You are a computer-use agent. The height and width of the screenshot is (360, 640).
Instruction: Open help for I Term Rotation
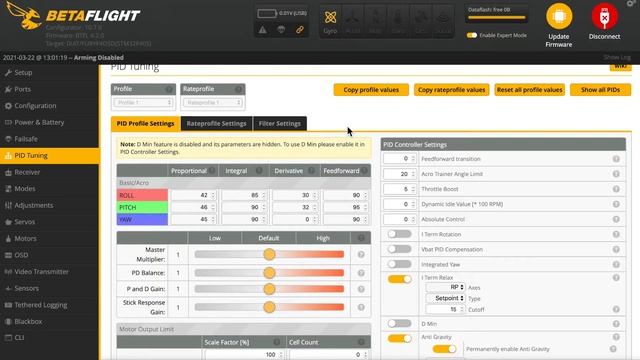616,234
